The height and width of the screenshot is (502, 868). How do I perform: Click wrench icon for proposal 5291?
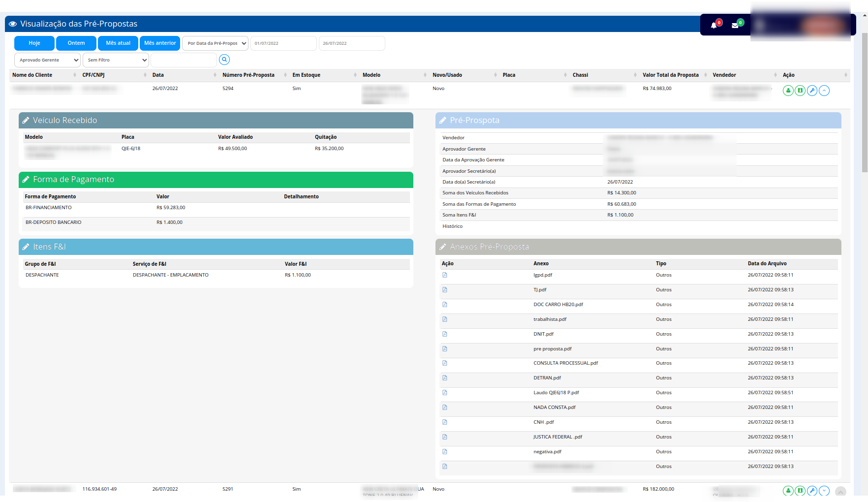point(812,491)
